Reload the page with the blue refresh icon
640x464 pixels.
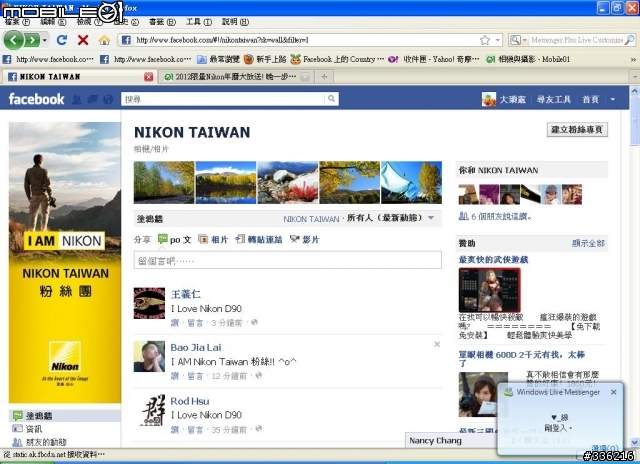pos(62,40)
